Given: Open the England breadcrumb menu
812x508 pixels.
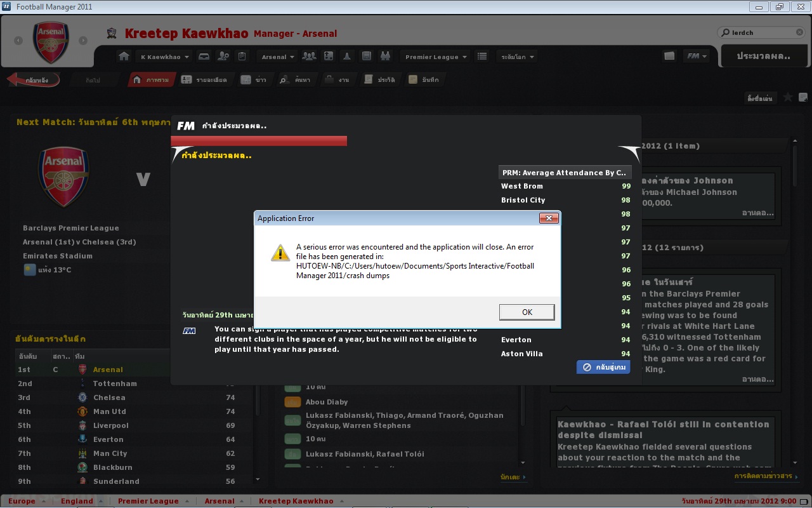Looking at the screenshot, I should click(x=81, y=501).
